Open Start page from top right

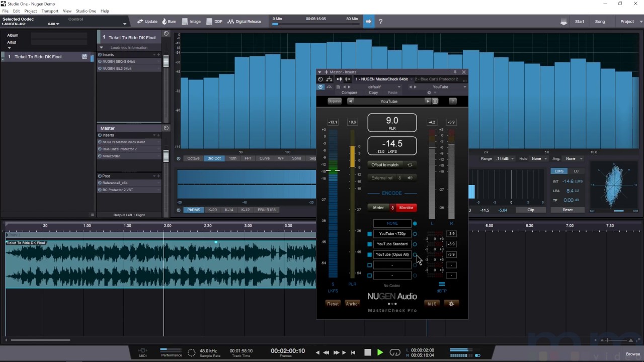pos(580,22)
